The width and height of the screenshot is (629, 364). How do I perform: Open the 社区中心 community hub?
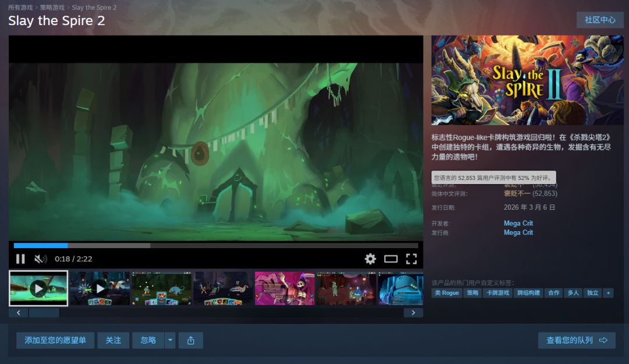tap(600, 20)
